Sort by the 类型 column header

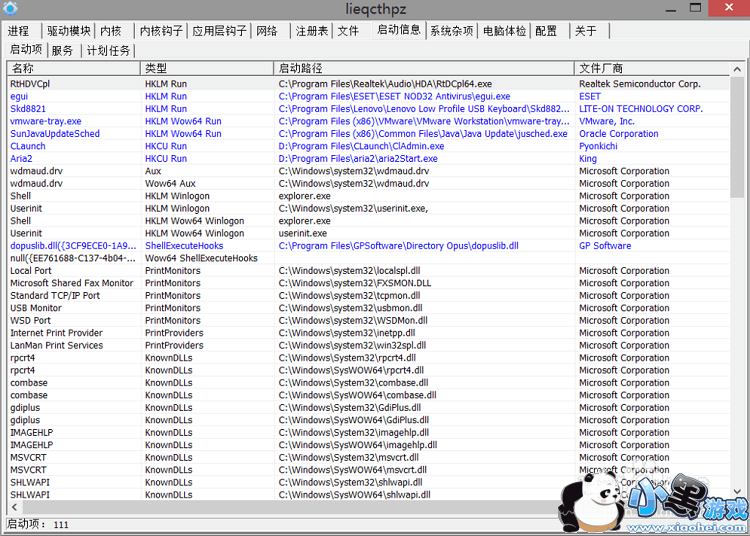(x=207, y=68)
